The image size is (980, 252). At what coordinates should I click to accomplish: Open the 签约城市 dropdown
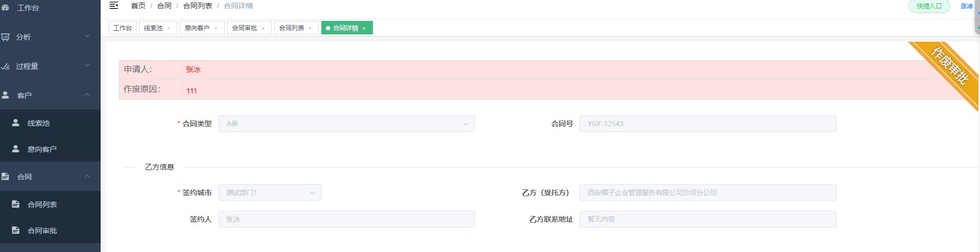pos(270,193)
